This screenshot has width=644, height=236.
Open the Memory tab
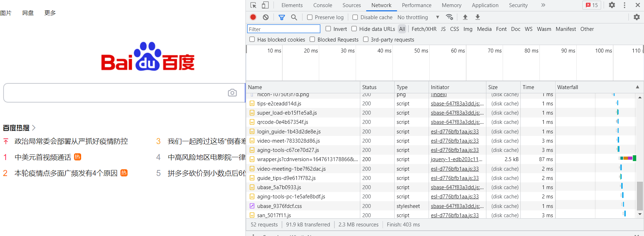click(452, 5)
